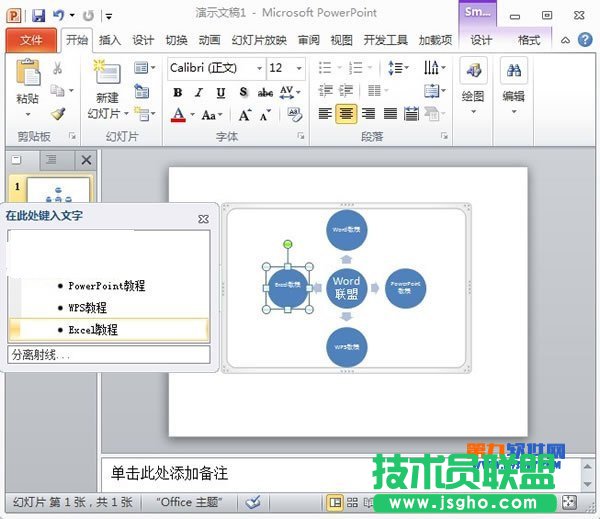Click the 新建幻灯片 new slide label

click(x=107, y=106)
